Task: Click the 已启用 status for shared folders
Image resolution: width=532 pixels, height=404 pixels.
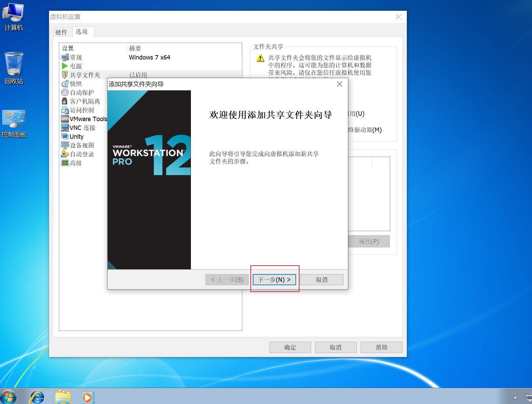Action: pos(138,75)
